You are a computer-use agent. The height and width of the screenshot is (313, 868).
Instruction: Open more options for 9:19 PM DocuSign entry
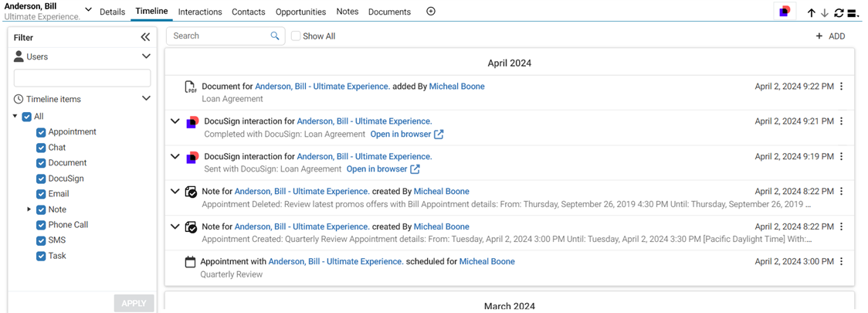(x=842, y=157)
